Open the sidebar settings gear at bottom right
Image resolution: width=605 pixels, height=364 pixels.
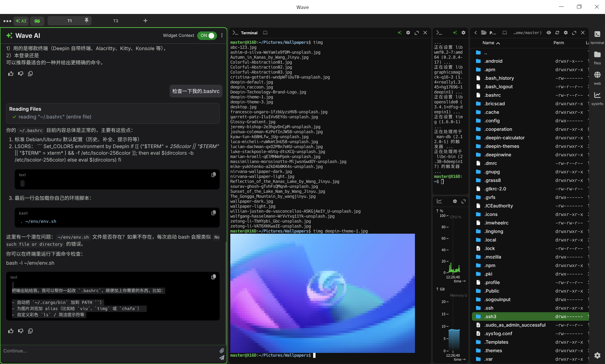(x=597, y=355)
